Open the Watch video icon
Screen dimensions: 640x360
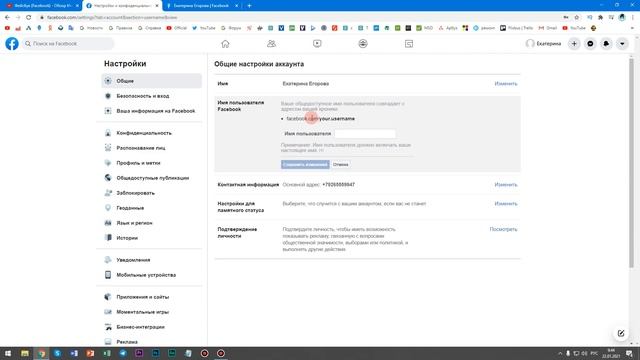point(317,44)
